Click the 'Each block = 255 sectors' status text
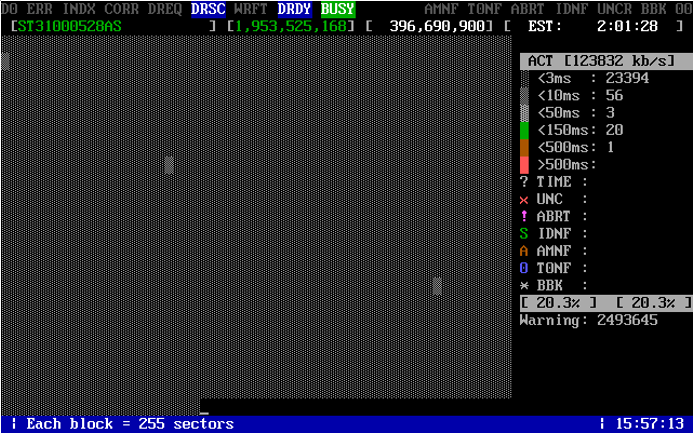The height and width of the screenshot is (433, 693). tap(129, 424)
